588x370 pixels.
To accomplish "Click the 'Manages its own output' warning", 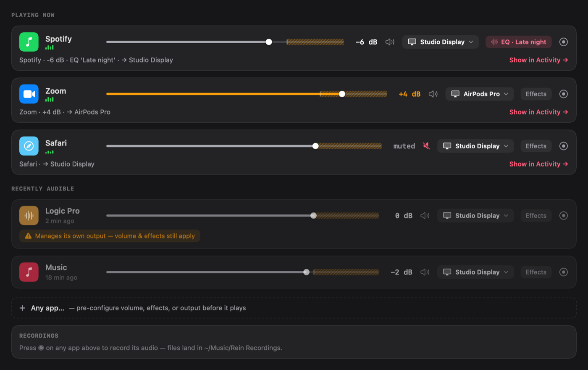I will click(110, 236).
